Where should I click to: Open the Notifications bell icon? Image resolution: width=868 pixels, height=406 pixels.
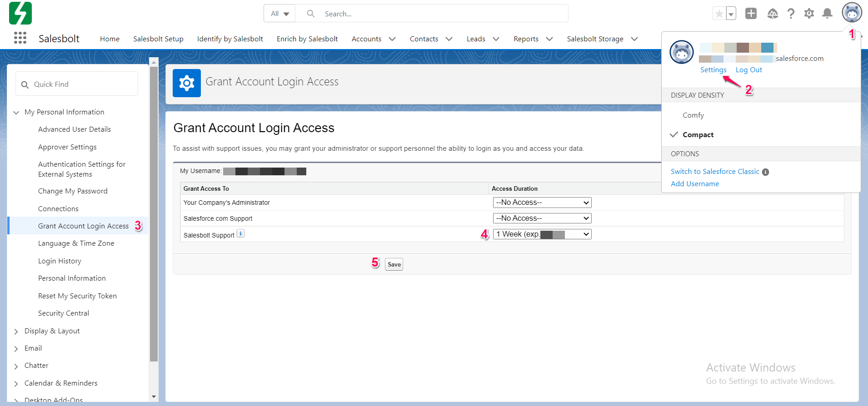(828, 14)
